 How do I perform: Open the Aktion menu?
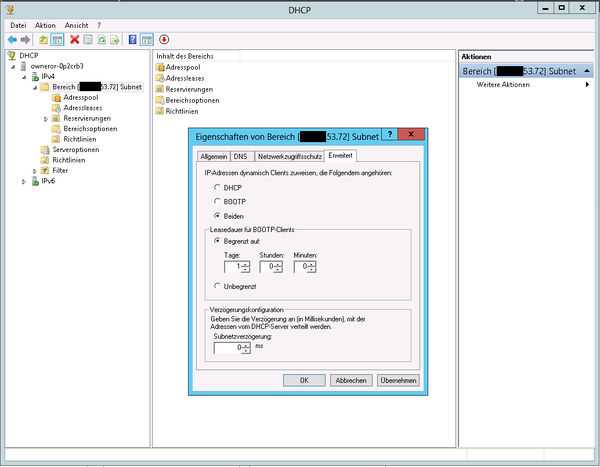tap(45, 25)
